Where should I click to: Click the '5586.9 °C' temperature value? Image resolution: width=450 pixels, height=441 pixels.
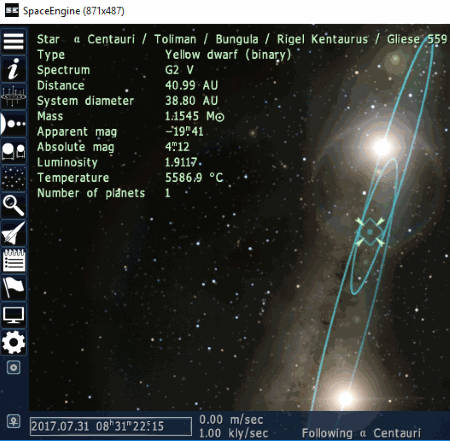click(194, 177)
